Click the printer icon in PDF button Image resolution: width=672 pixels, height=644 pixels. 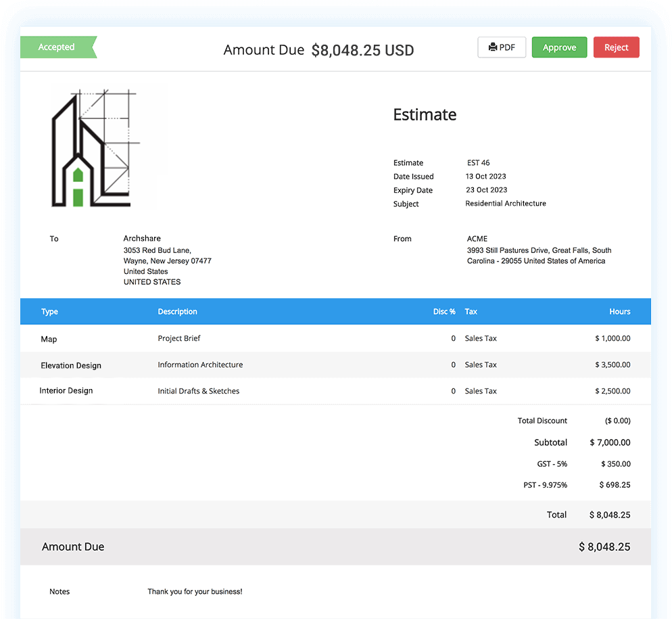tap(493, 47)
